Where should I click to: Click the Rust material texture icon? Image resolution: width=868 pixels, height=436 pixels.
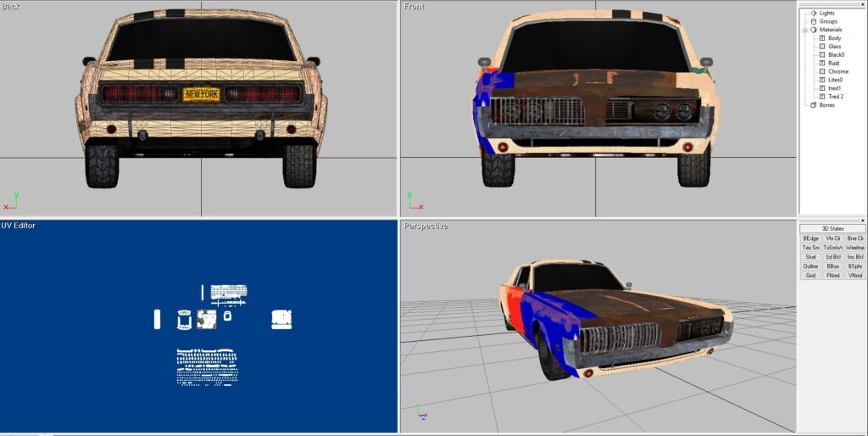point(822,63)
